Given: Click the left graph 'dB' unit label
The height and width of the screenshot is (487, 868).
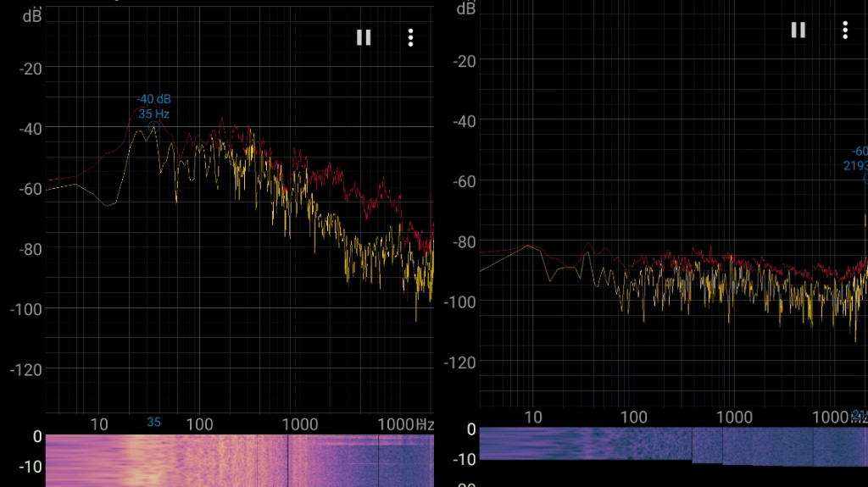Looking at the screenshot, I should [32, 16].
